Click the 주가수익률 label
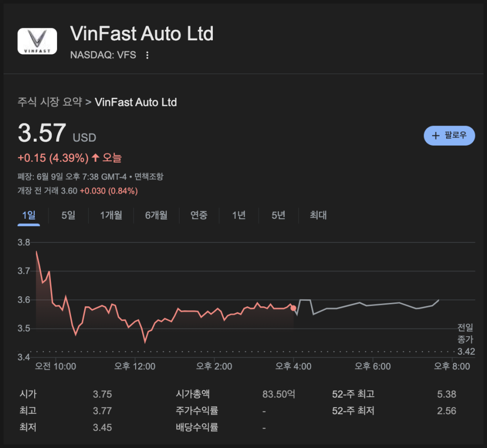The height and width of the screenshot is (448, 487). [197, 411]
